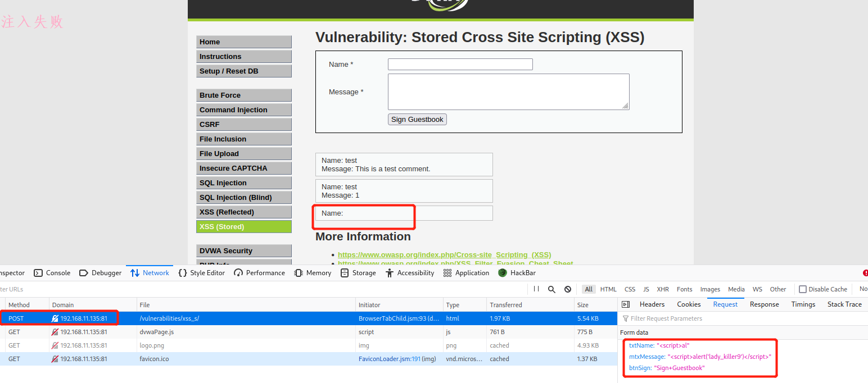Open FaviconLoader.jsm:191 initiator link
Screen dimensions: 868x383
pyautogui.click(x=389, y=359)
